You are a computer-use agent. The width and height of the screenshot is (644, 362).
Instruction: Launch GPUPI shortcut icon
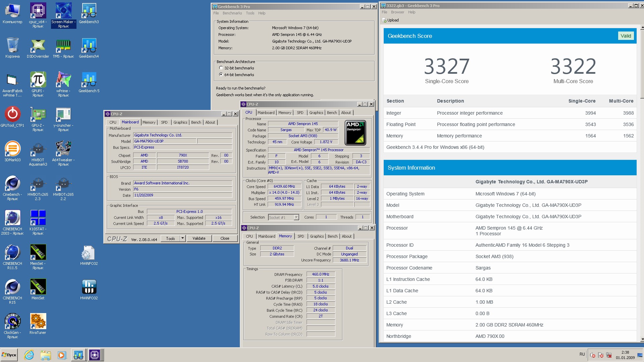coord(38,84)
